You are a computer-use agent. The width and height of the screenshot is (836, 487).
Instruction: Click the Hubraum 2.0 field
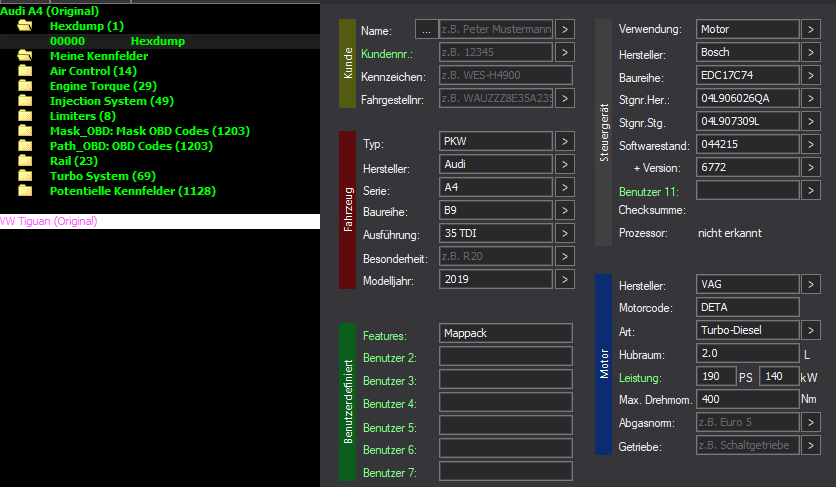coord(747,353)
